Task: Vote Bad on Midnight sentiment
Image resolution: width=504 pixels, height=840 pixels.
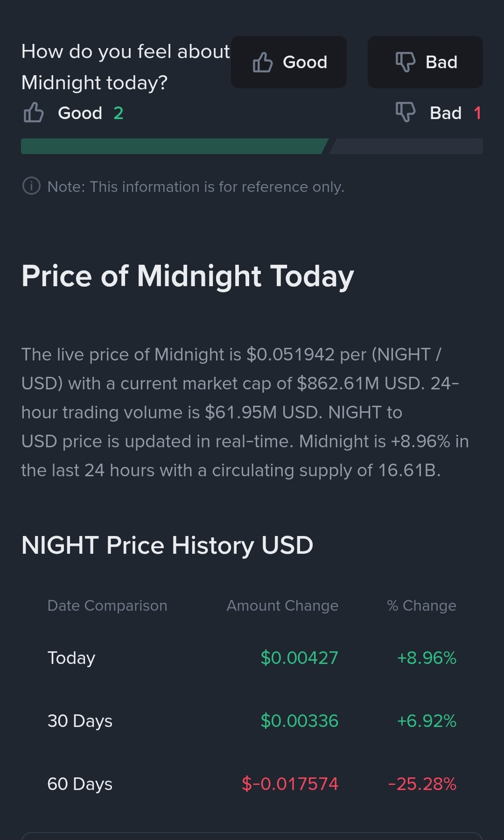Action: 425,62
